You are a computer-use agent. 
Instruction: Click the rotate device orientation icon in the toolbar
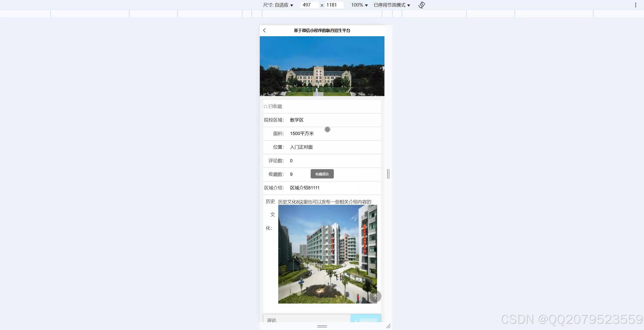click(x=422, y=5)
